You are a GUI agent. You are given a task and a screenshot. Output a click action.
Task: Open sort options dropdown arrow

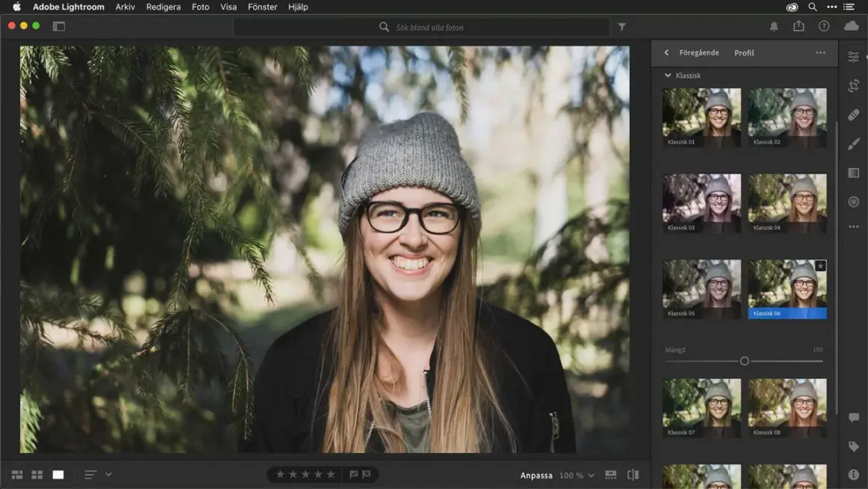click(x=109, y=475)
